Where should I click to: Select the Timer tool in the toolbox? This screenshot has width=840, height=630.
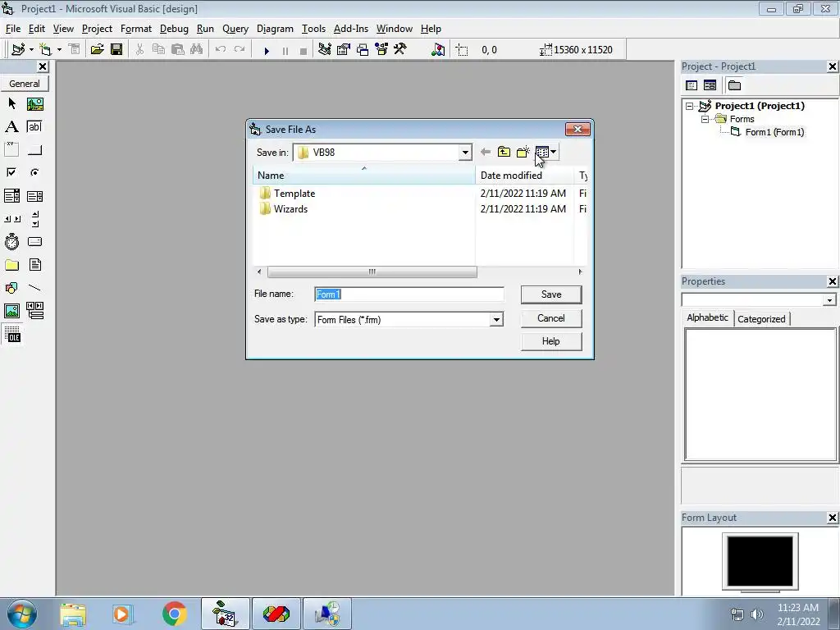(11, 242)
